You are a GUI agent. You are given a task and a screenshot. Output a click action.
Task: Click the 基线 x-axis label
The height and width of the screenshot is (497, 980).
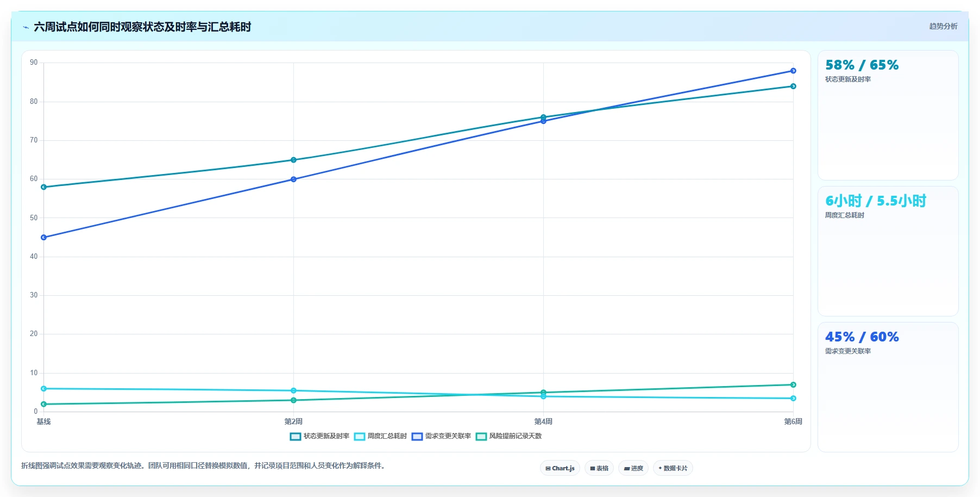(x=43, y=422)
